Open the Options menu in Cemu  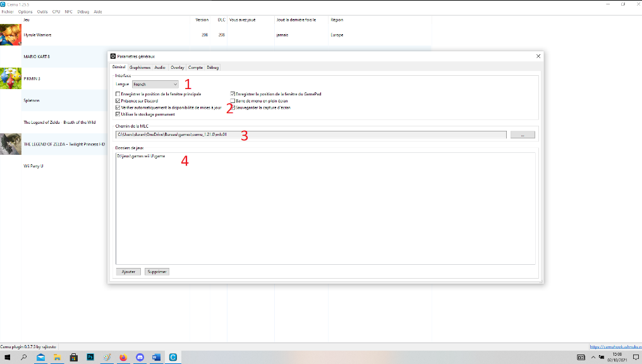tap(25, 11)
